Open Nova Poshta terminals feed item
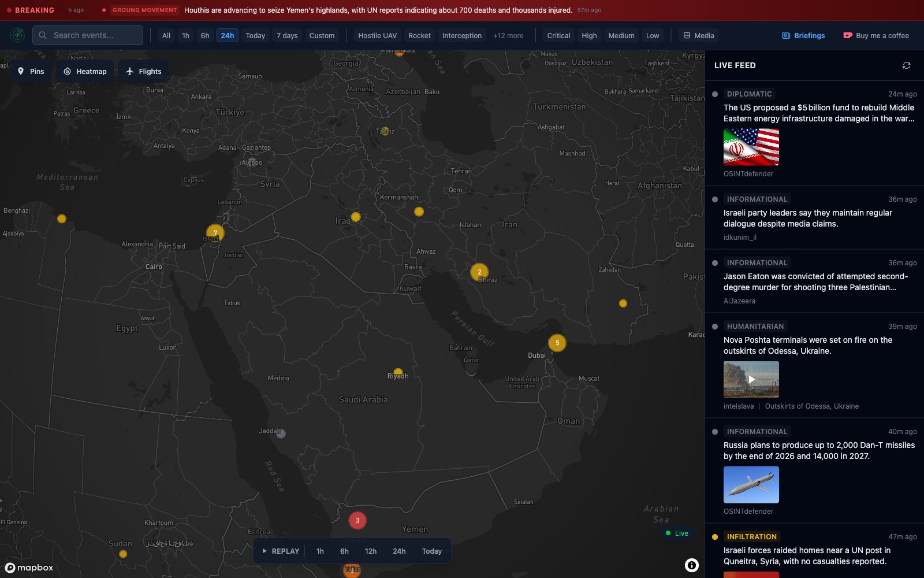 click(x=814, y=366)
